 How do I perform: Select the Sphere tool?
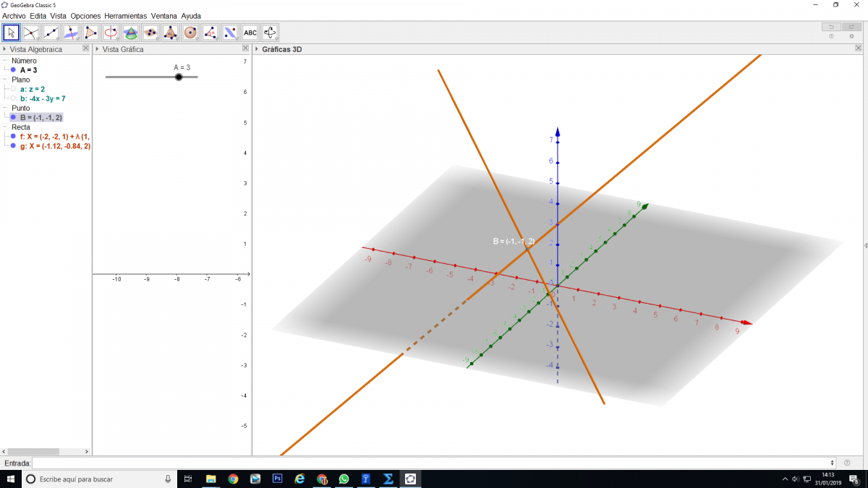(190, 33)
